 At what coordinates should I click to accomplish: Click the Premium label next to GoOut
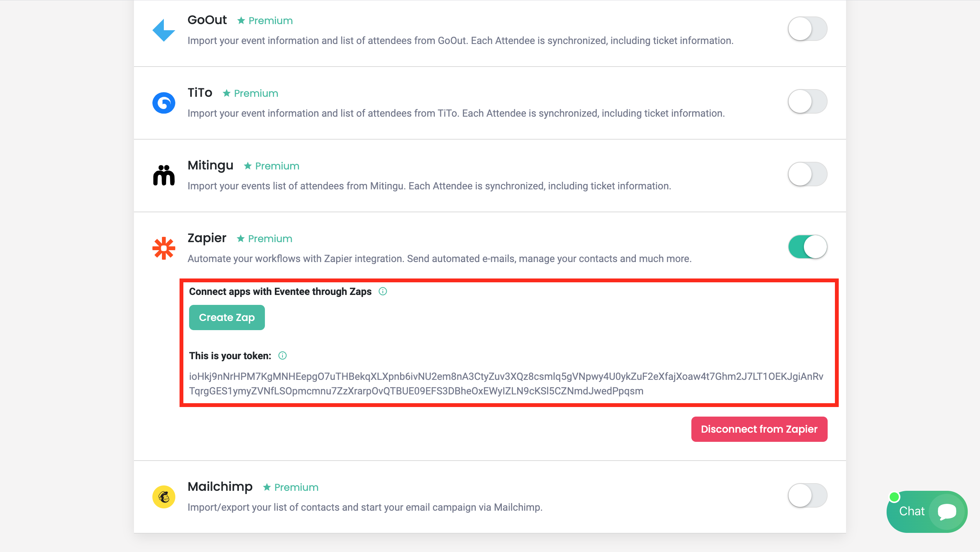point(271,21)
